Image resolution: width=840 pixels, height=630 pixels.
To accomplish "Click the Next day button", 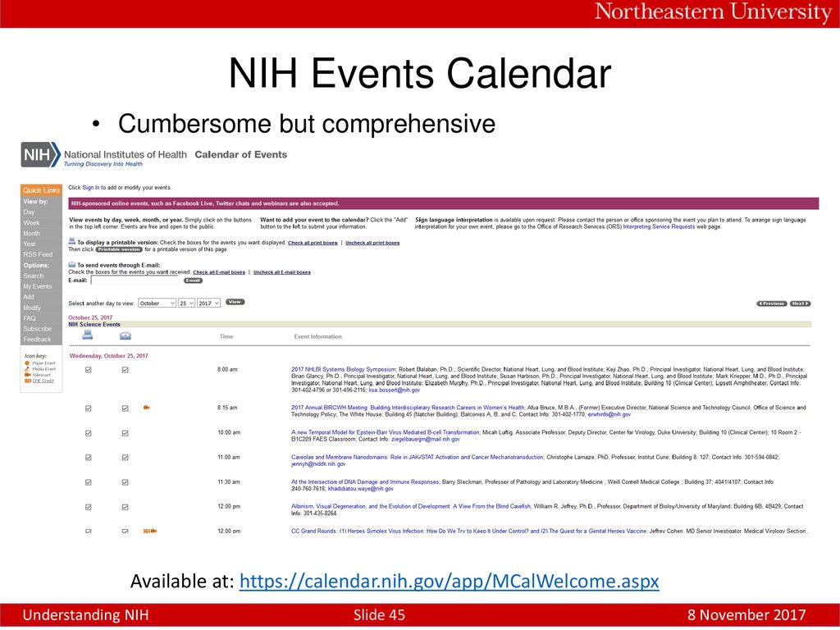I will pyautogui.click(x=800, y=304).
